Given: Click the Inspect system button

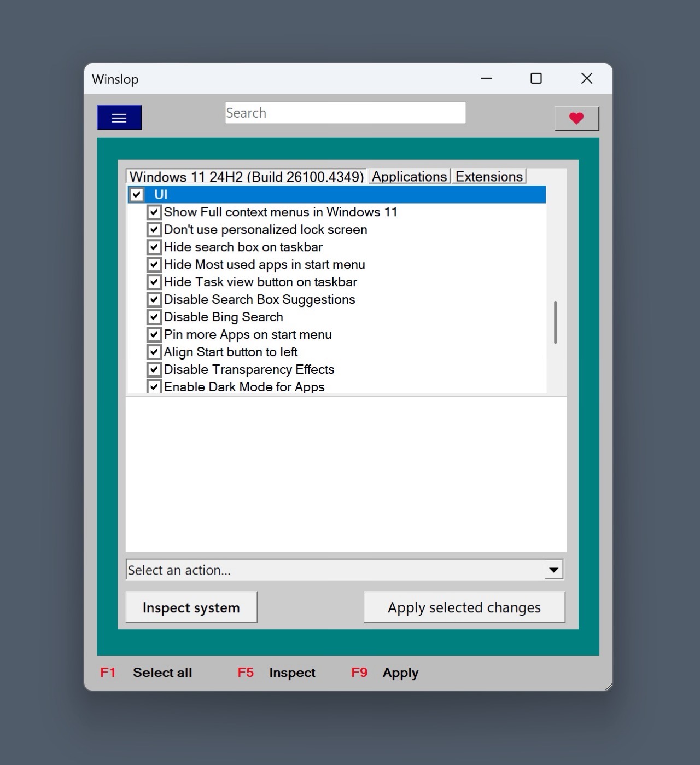Looking at the screenshot, I should [x=191, y=607].
